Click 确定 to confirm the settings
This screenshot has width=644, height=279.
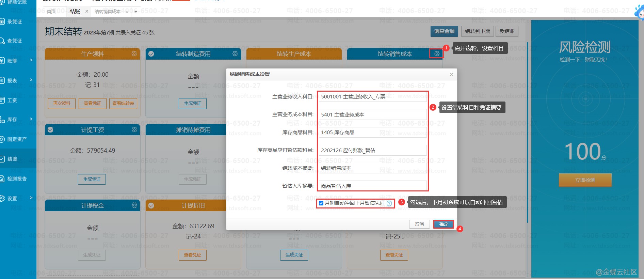(x=444, y=224)
